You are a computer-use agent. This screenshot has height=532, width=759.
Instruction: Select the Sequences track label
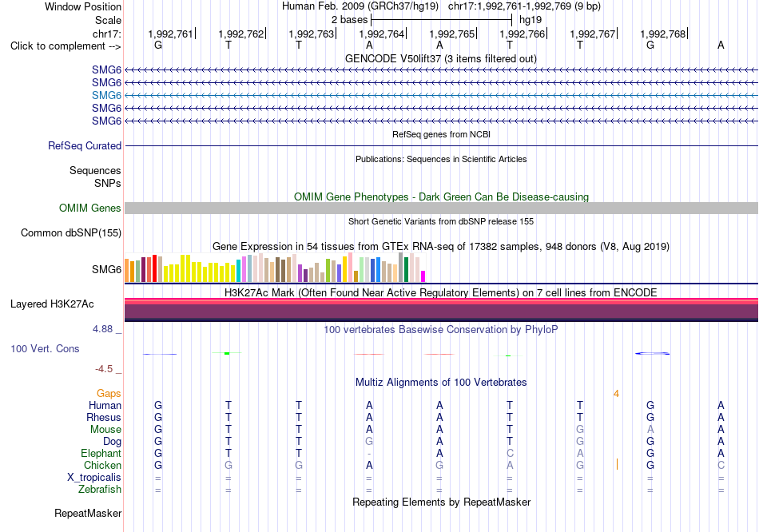tap(95, 170)
